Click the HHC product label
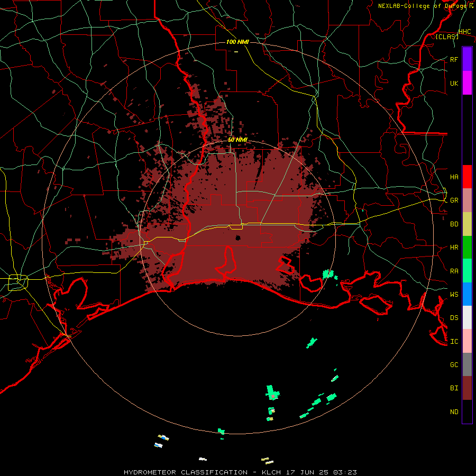 tap(464, 32)
